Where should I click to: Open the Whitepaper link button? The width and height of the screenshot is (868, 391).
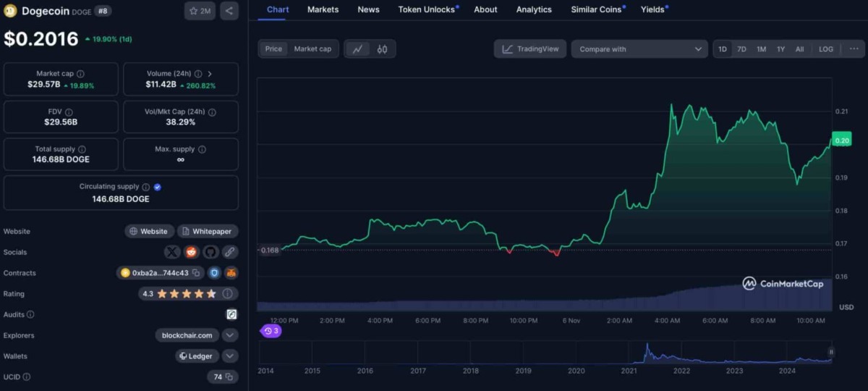point(208,232)
